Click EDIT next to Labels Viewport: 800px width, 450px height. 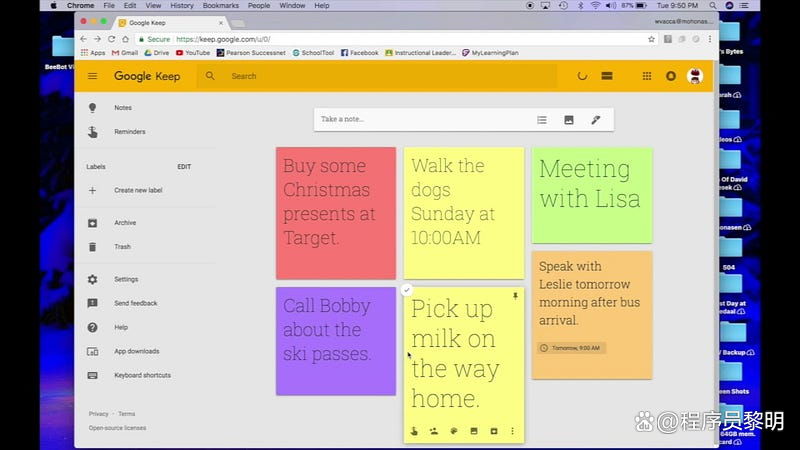[184, 167]
